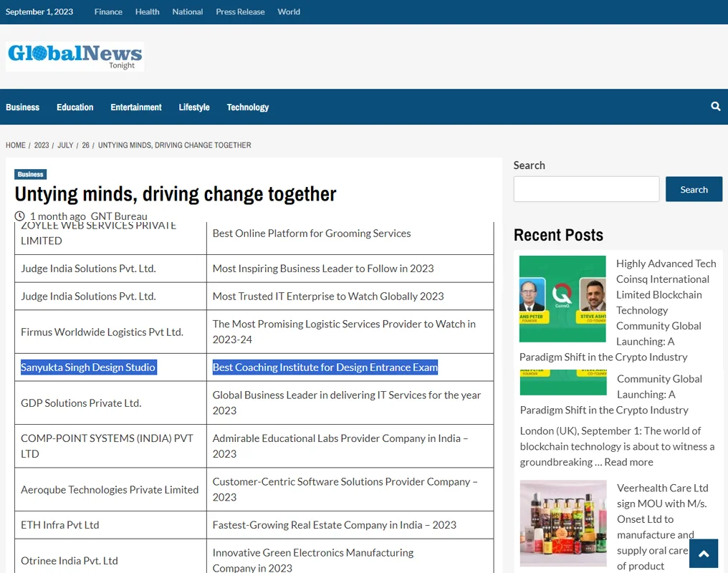Screen dimensions: 728x573
Task: Open the Finance top menu link
Action: tap(108, 11)
